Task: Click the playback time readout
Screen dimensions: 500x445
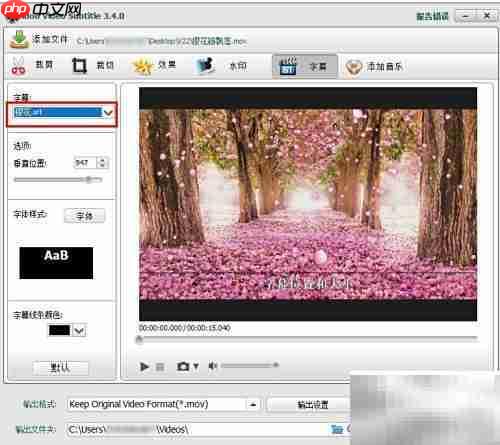Action: (x=185, y=328)
